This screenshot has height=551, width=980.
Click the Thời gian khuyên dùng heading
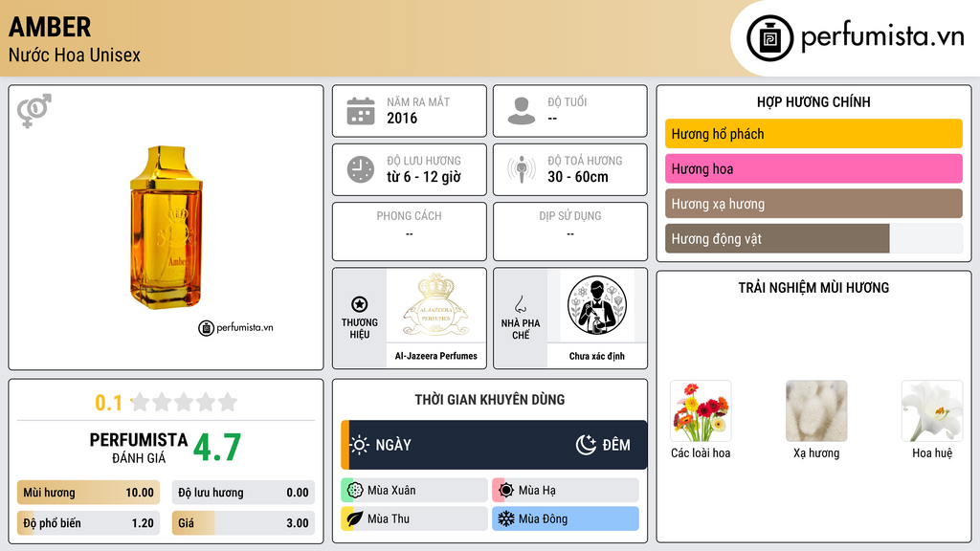(x=490, y=400)
